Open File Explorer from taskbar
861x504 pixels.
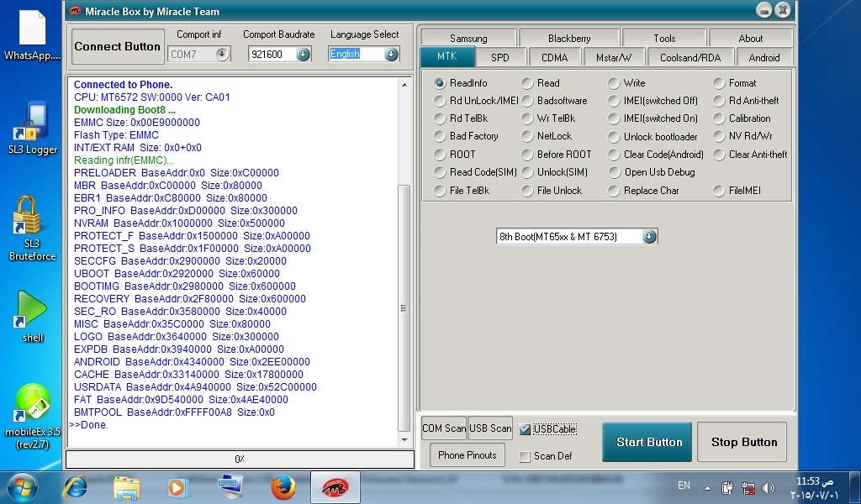point(127,487)
